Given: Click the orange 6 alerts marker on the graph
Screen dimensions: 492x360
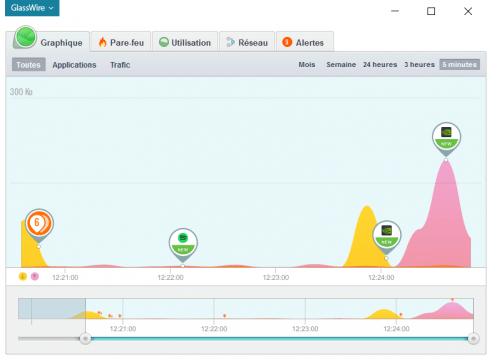Looking at the screenshot, I should click(x=39, y=224).
